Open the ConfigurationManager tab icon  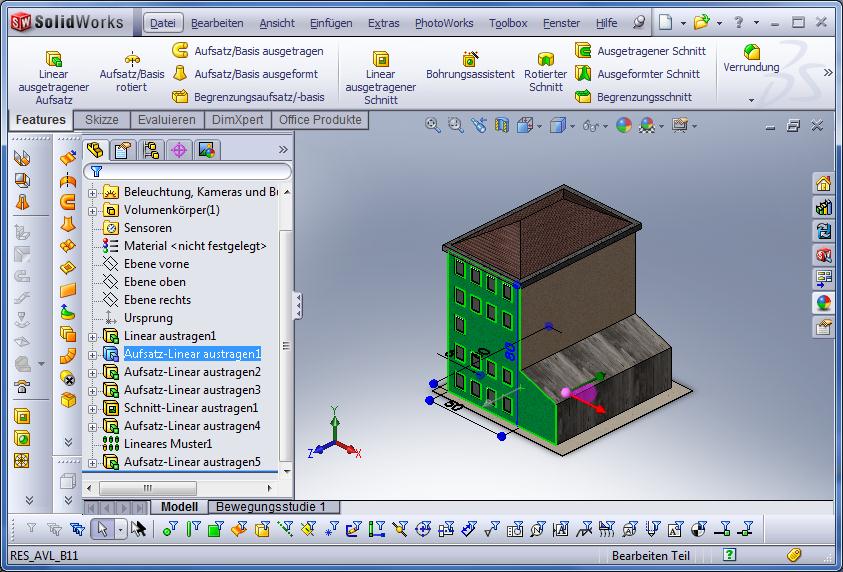151,150
